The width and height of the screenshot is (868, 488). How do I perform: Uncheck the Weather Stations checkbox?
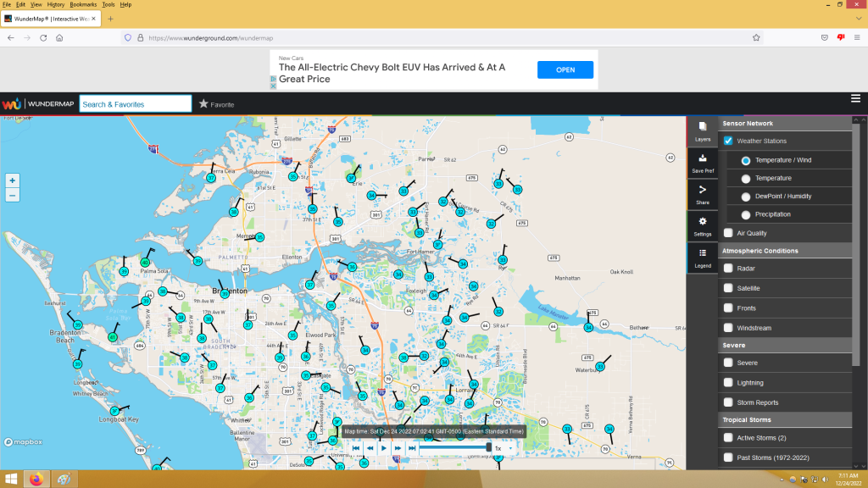tap(728, 141)
